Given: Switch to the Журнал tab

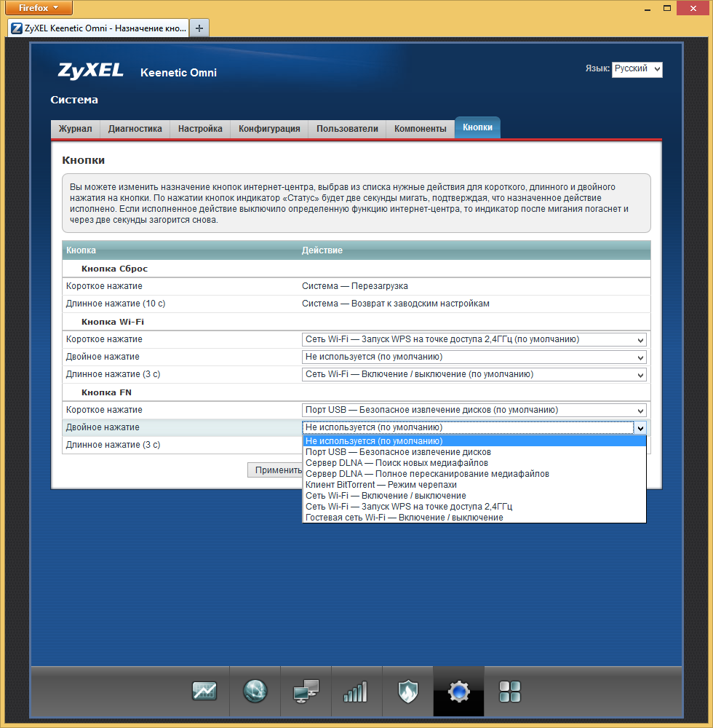Looking at the screenshot, I should (x=75, y=129).
